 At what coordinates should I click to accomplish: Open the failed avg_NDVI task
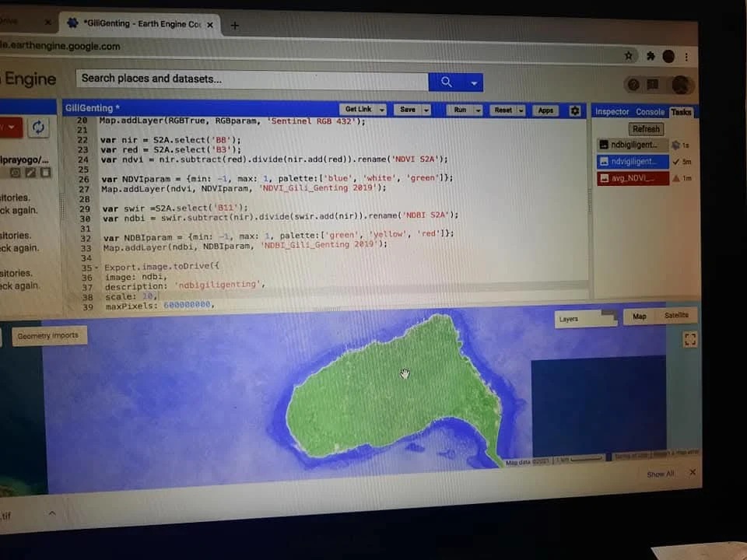click(633, 178)
